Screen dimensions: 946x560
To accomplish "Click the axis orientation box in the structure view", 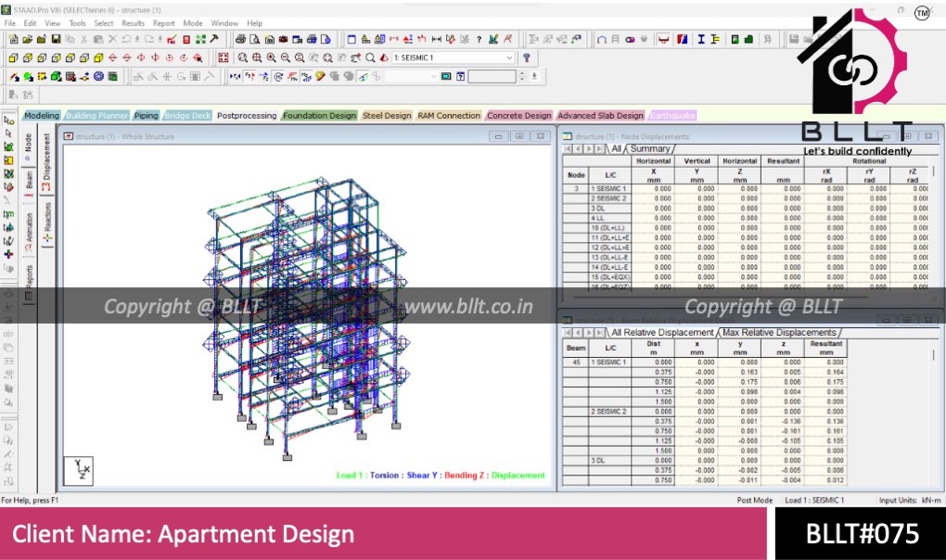I will tap(79, 470).
